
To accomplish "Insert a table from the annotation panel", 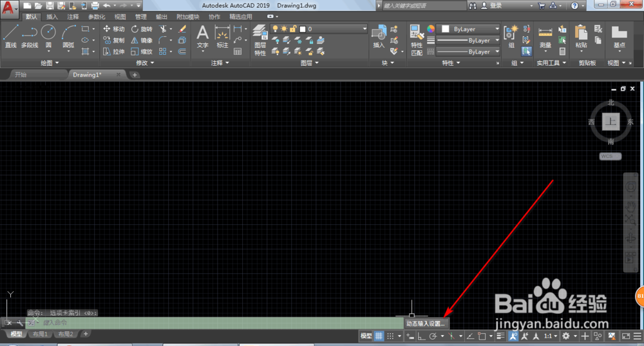I will [x=238, y=52].
